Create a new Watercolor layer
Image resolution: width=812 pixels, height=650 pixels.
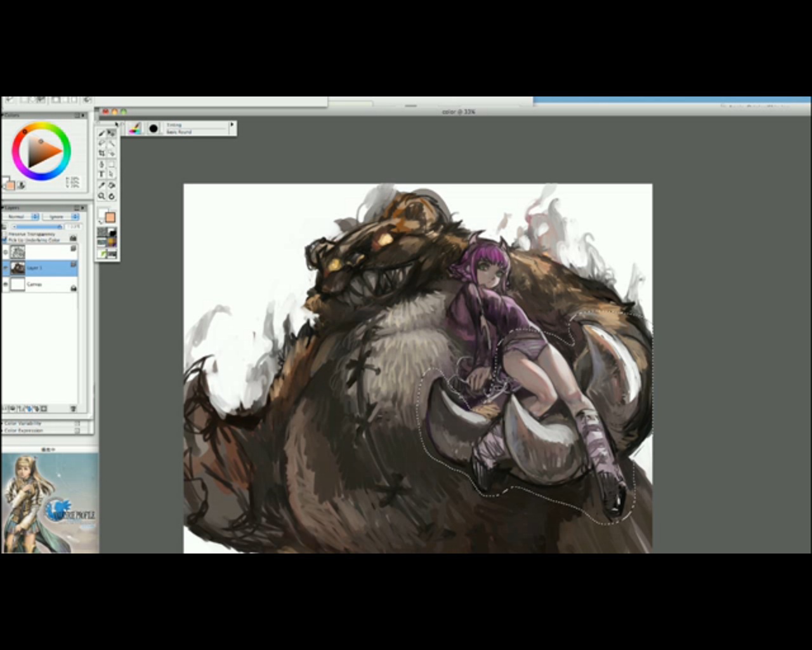(29, 408)
